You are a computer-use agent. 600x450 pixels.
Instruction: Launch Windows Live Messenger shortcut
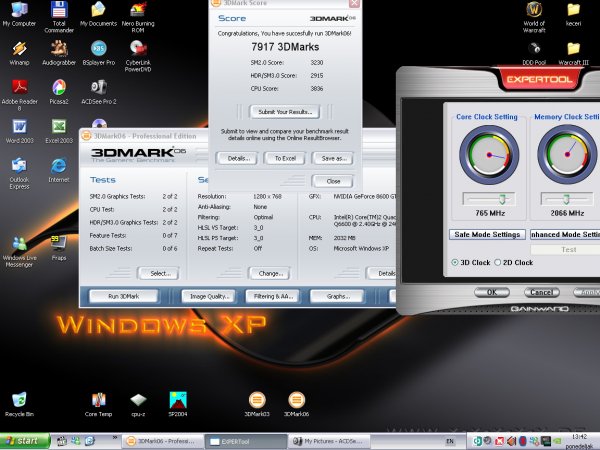(x=19, y=252)
